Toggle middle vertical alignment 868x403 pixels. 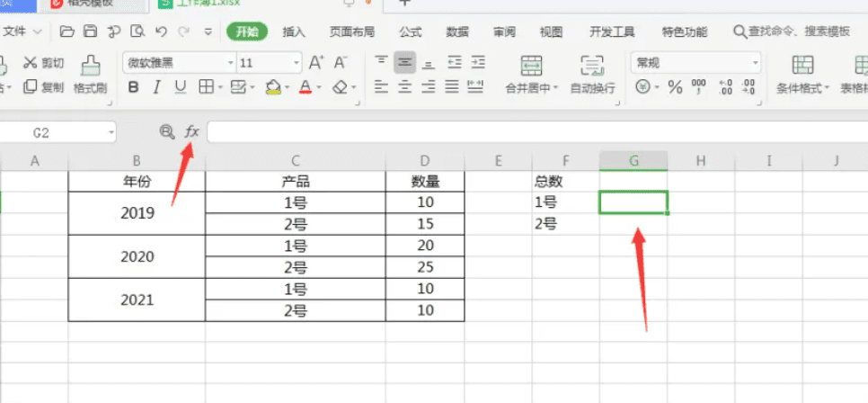(404, 63)
